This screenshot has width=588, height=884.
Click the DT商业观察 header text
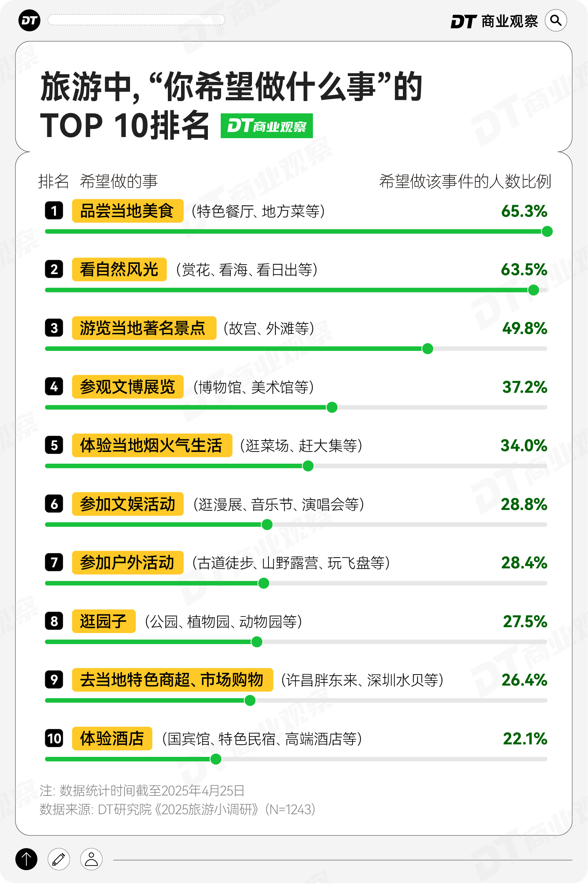pyautogui.click(x=494, y=21)
